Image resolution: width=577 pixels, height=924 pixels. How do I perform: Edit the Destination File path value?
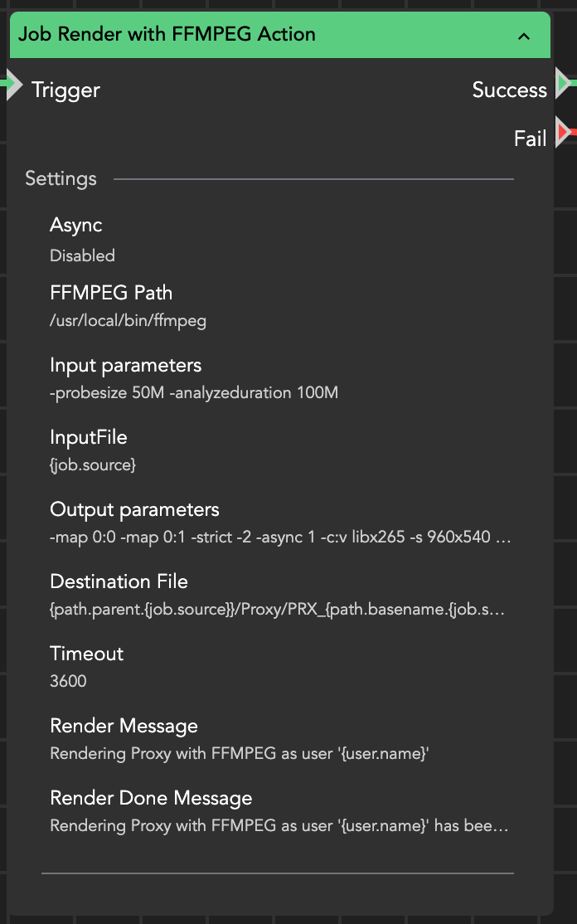pos(277,610)
